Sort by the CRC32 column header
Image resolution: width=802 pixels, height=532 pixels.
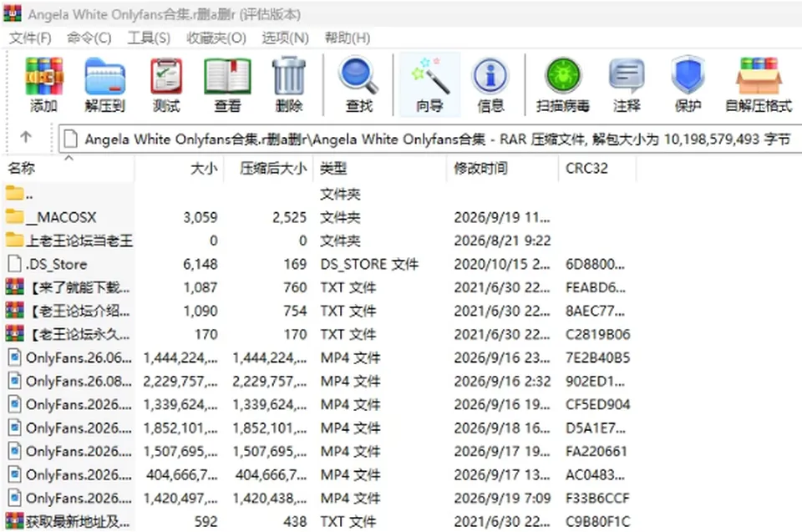point(597,169)
